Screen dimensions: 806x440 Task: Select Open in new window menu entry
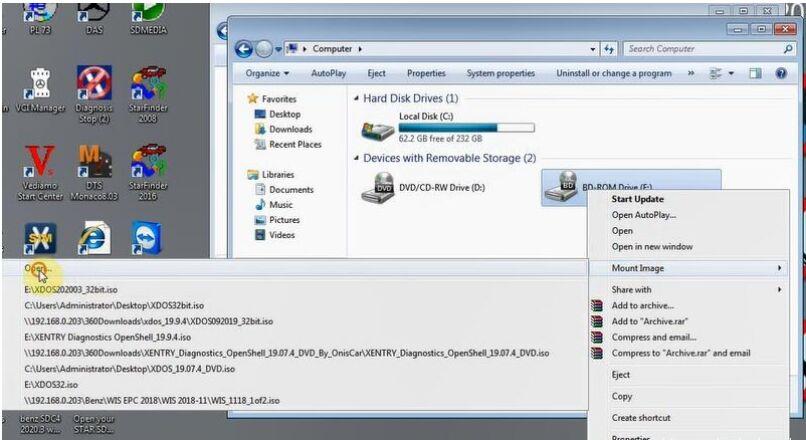click(652, 247)
